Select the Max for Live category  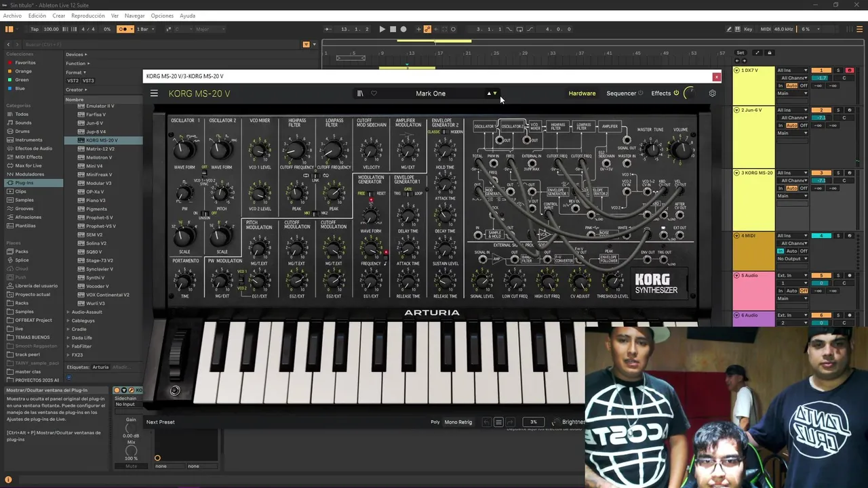point(28,165)
